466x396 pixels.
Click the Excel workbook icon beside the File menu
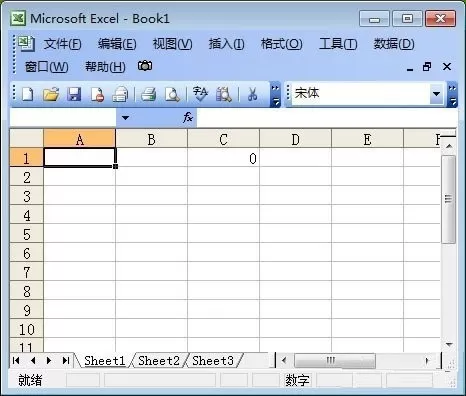click(x=26, y=43)
